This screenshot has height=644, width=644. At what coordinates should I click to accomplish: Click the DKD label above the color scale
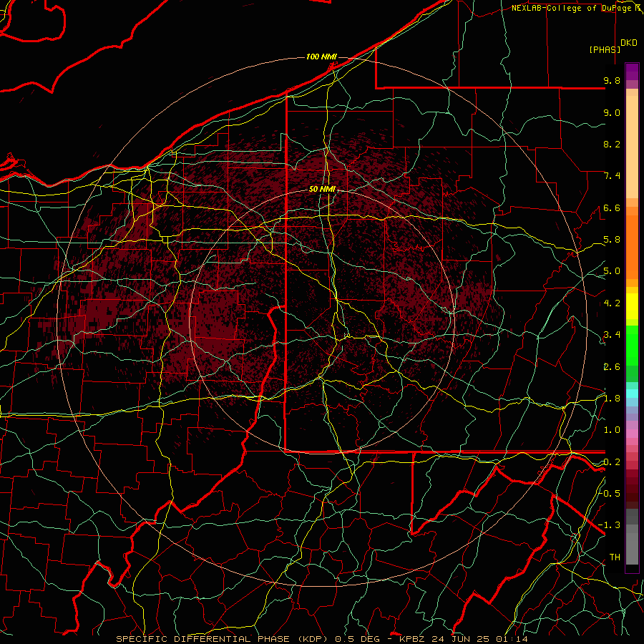629,43
